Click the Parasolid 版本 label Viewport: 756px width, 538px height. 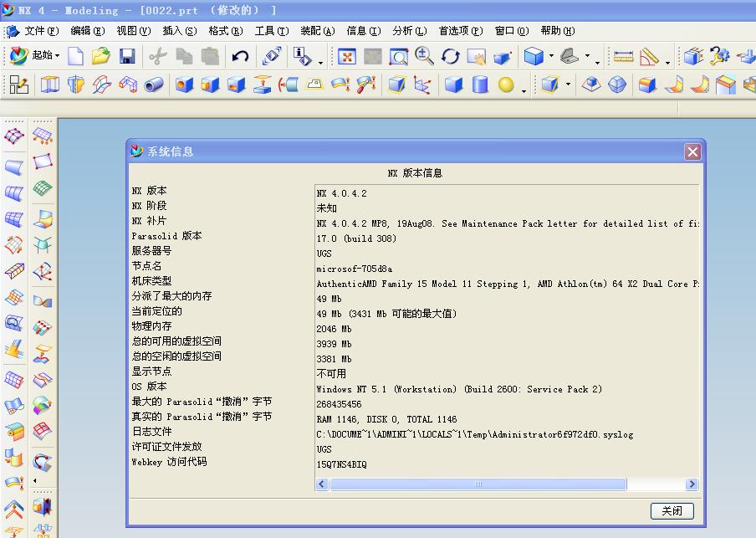coord(166,236)
